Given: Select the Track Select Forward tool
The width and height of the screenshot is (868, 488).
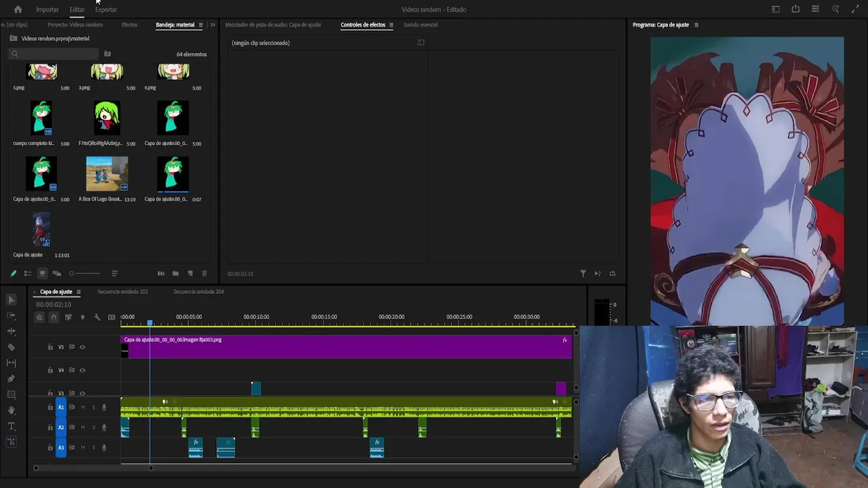Looking at the screenshot, I should [11, 316].
